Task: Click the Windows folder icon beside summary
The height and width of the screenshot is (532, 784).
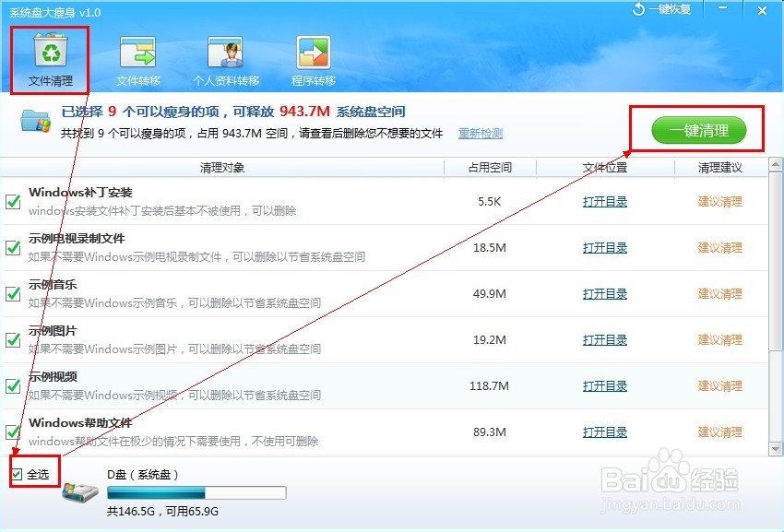Action: click(x=35, y=121)
